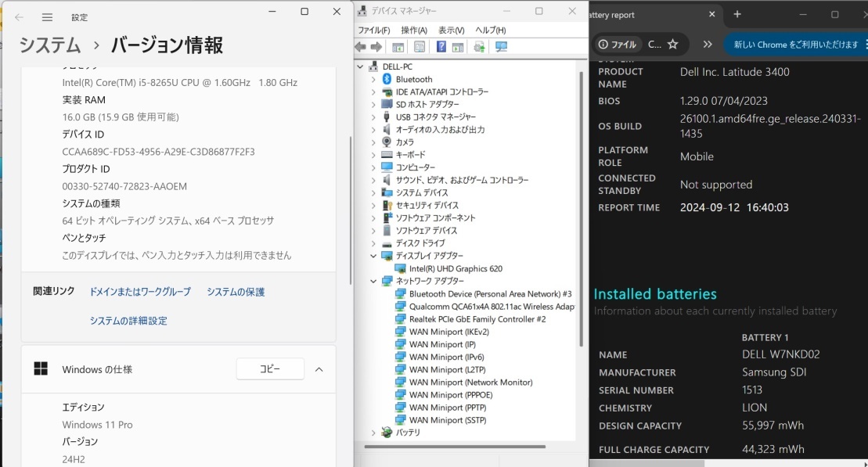868x467 pixels.
Task: Expand the コンピューター node
Action: click(x=373, y=167)
